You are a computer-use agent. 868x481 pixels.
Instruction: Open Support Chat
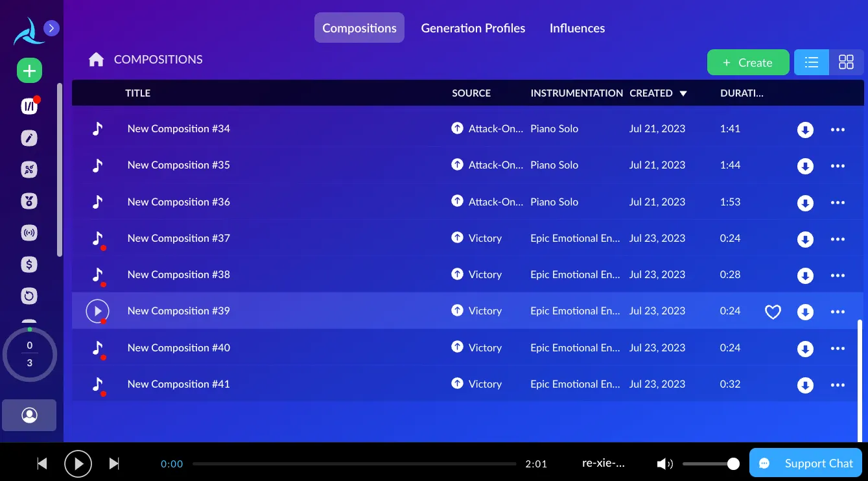point(806,463)
